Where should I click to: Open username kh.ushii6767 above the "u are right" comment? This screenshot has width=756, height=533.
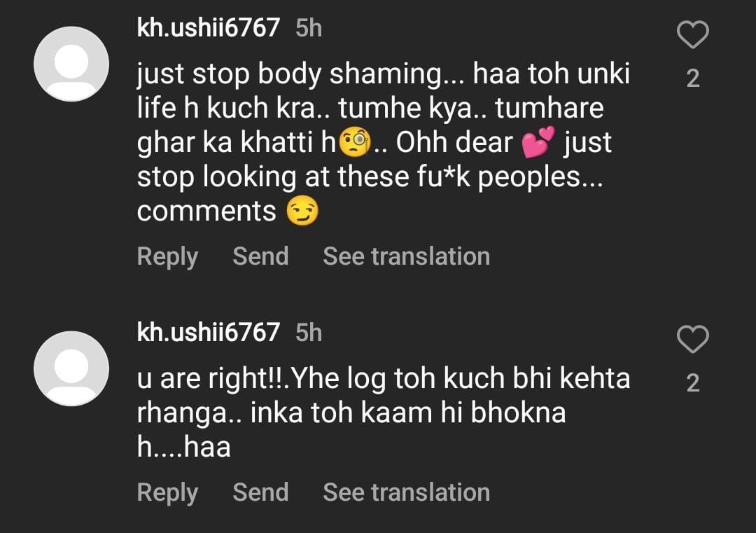click(208, 332)
